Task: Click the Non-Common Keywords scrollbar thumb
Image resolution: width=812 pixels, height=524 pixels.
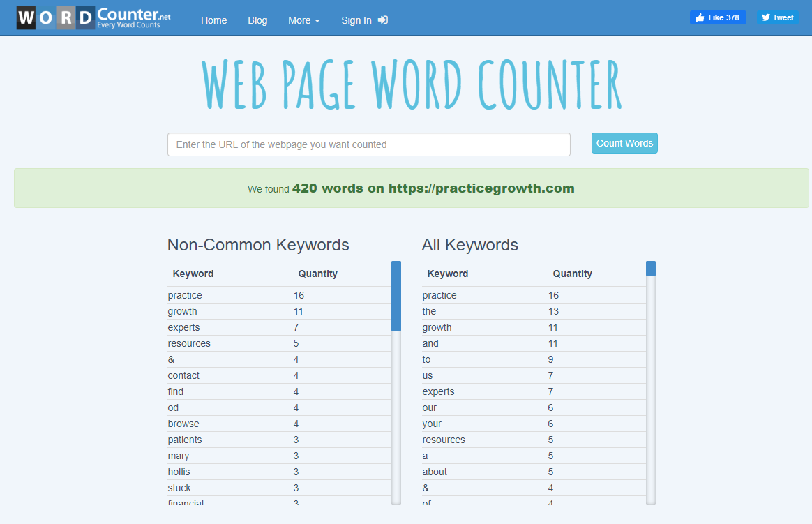Action: point(396,296)
